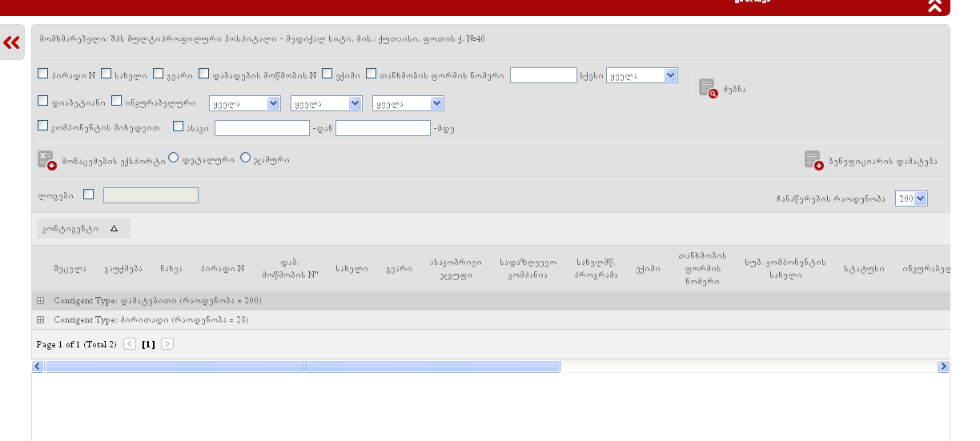Click the თანხმობის ფორმის ნომერი input field
The image size is (980, 441).
[543, 75]
